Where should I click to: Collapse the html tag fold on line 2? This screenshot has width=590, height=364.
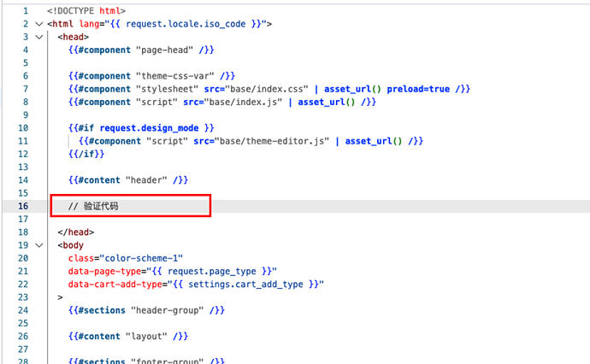(x=39, y=24)
